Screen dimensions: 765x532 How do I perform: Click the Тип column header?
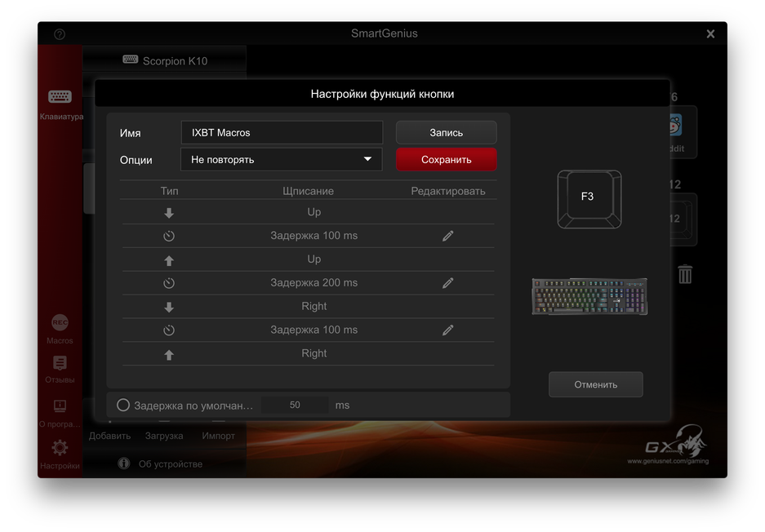[169, 191]
